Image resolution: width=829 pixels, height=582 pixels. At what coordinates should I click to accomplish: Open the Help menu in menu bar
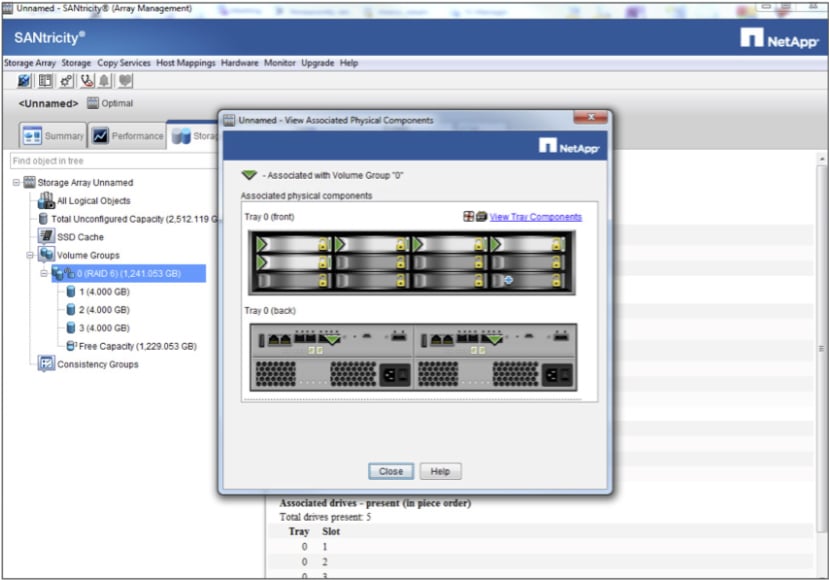pyautogui.click(x=349, y=63)
